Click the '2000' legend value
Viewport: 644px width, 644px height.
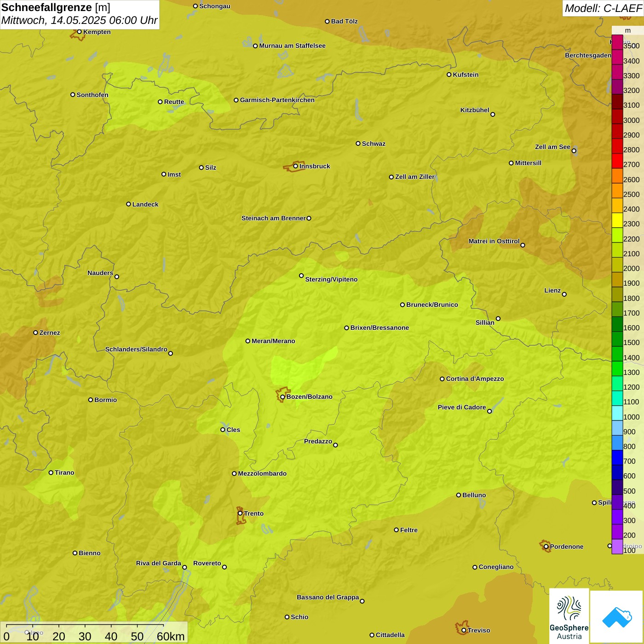point(632,268)
